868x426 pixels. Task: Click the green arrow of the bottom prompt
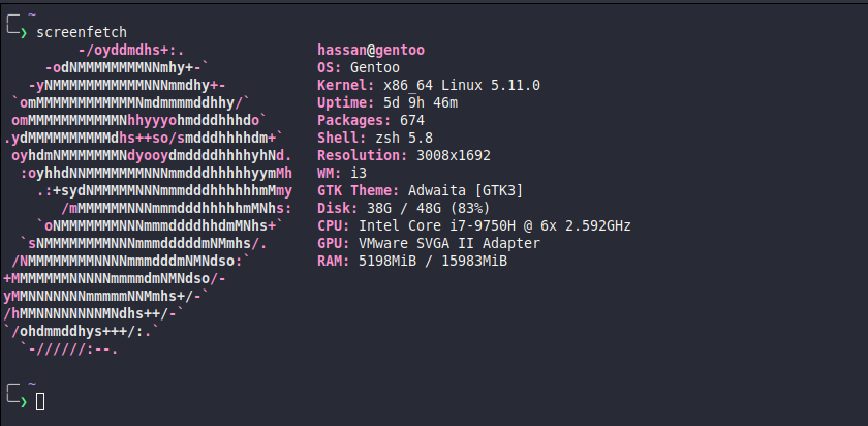(23, 402)
